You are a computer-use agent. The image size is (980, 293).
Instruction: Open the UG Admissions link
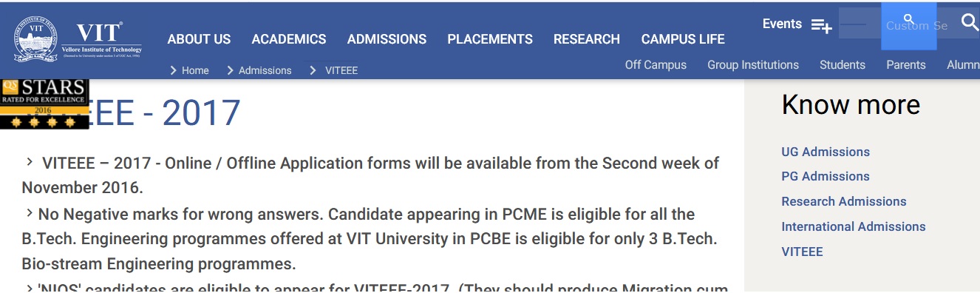pyautogui.click(x=826, y=152)
